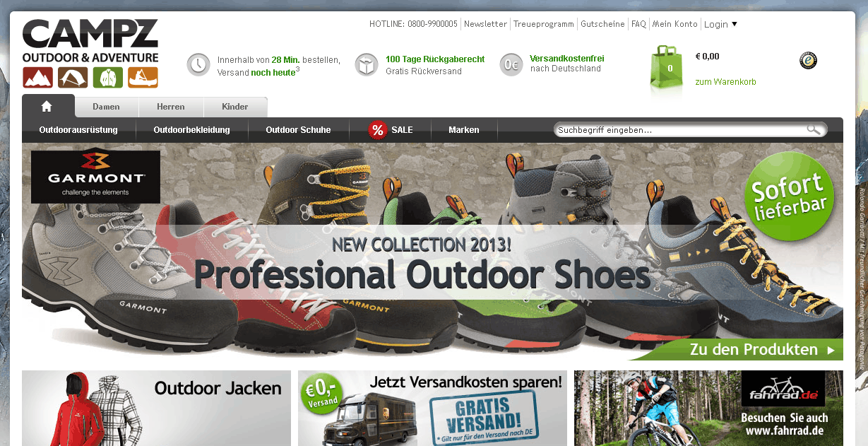Expand the Login dropdown arrow
The height and width of the screenshot is (446, 868).
point(734,24)
